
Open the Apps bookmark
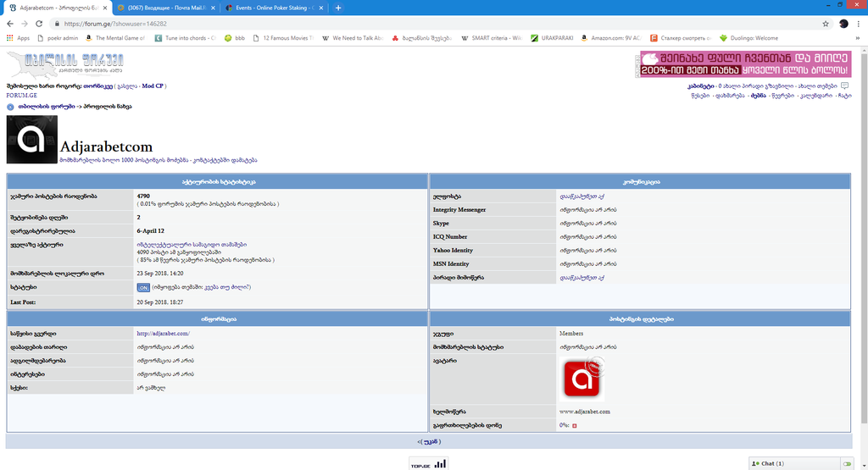tap(18, 38)
